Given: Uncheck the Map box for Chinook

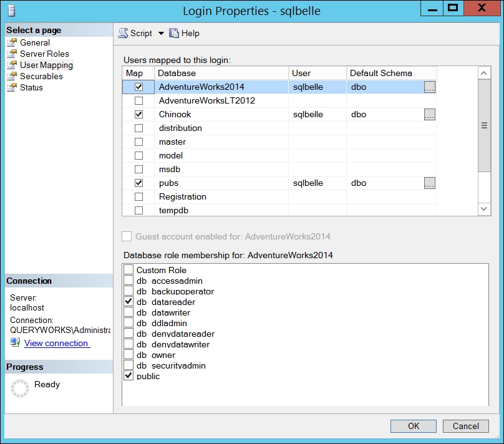Looking at the screenshot, I should pos(138,114).
